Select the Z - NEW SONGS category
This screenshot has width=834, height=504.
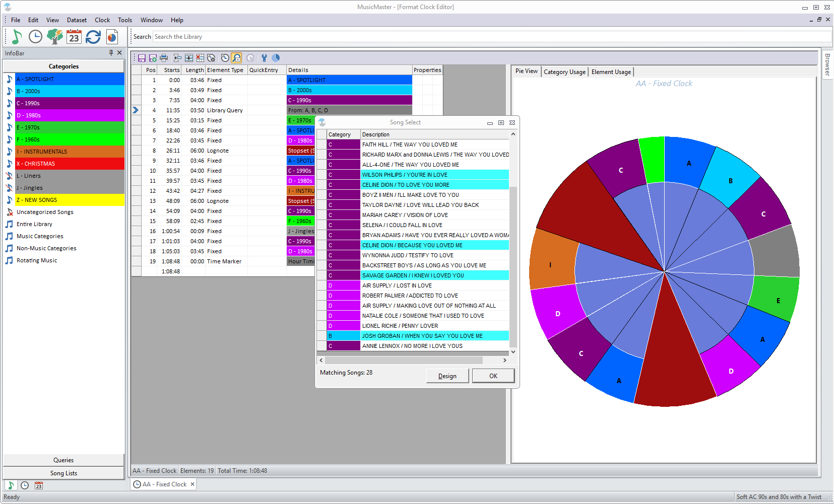tap(70, 200)
